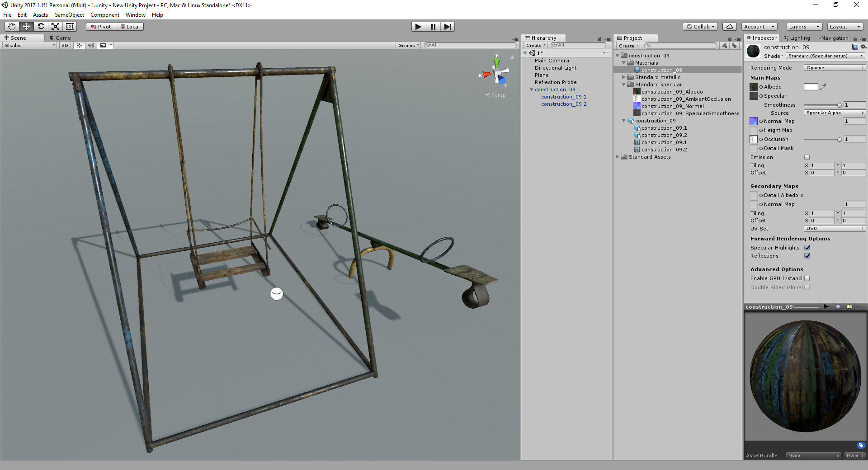Click the Albedo eyedropper icon
The image size is (868, 470).
[823, 87]
